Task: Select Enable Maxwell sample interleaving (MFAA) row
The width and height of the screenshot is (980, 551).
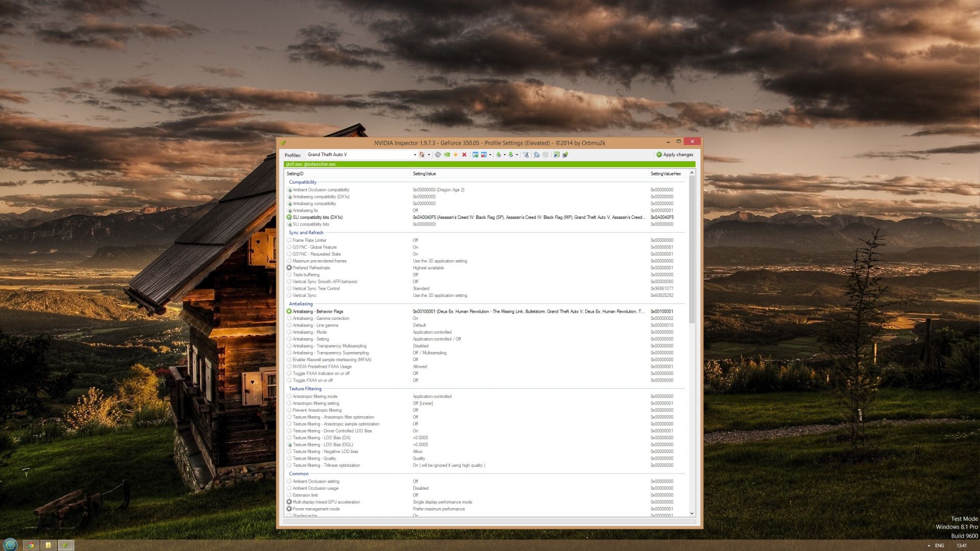Action: click(x=486, y=360)
